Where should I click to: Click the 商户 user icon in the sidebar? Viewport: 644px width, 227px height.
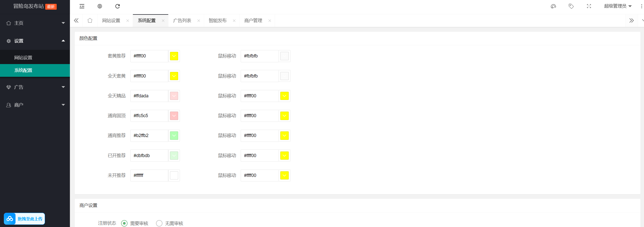[9, 105]
